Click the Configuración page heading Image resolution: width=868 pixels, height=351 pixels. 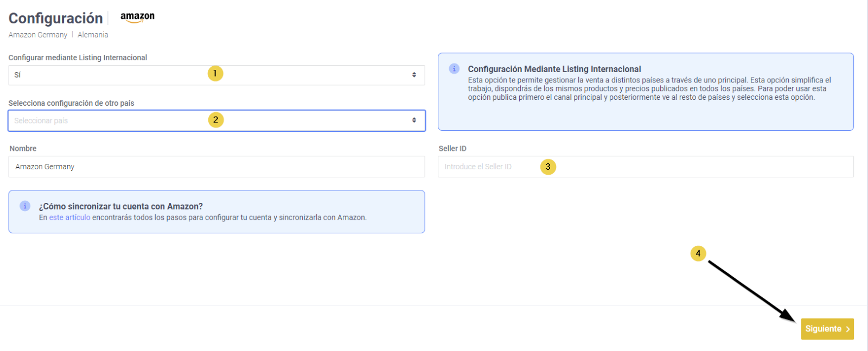click(56, 18)
